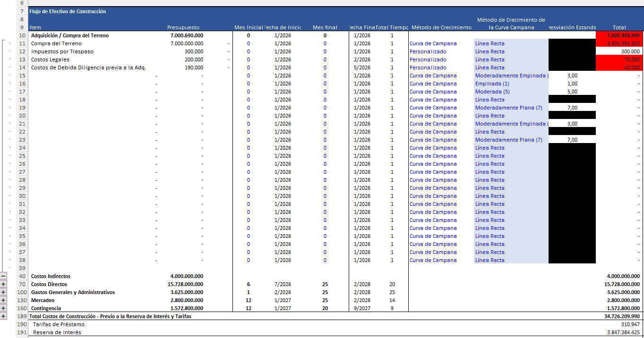Click the 'Flujo de Efectivo de Construcción' title bar

tap(68, 11)
